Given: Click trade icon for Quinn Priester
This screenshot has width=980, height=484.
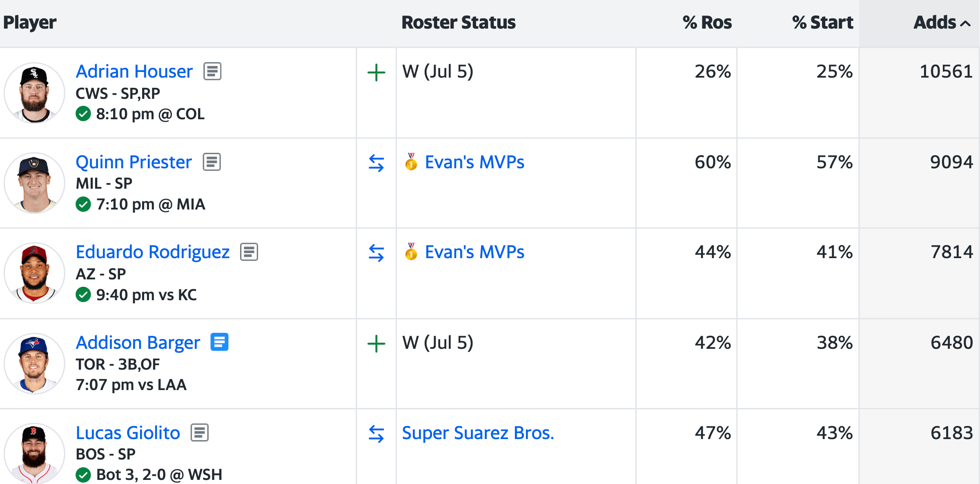Looking at the screenshot, I should pos(376,163).
